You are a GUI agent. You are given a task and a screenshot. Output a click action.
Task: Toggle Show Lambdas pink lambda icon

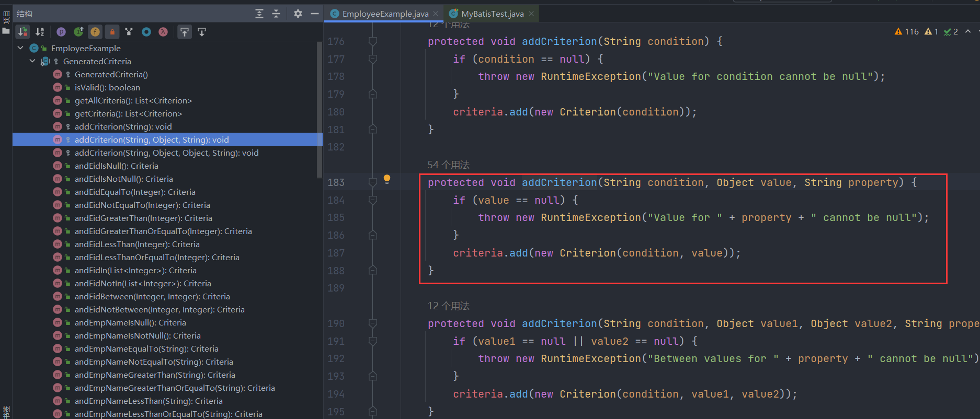(x=163, y=32)
